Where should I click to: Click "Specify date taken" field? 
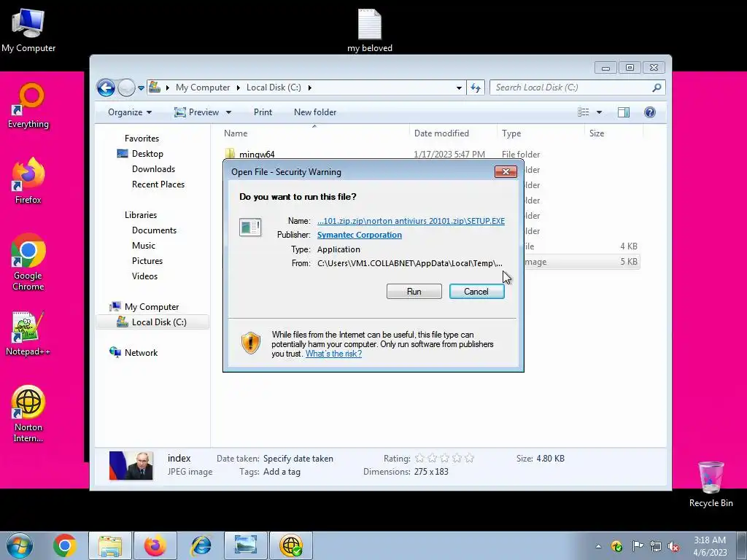(298, 459)
